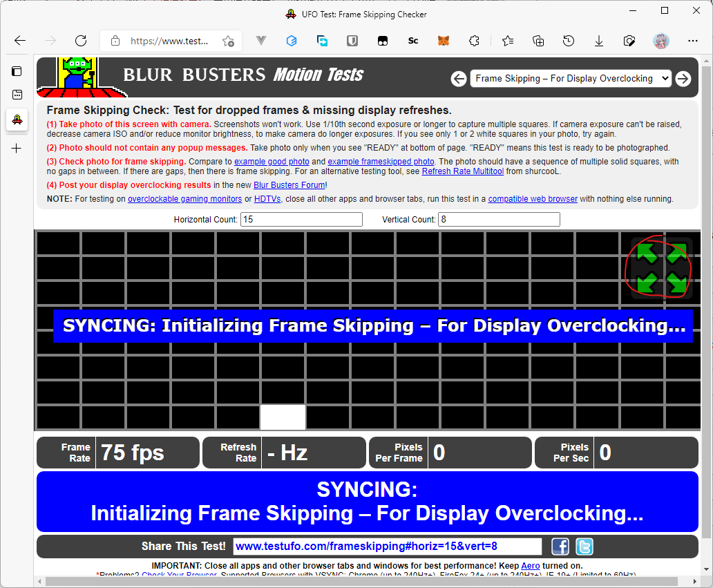Click the next test right arrow button
The height and width of the screenshot is (588, 713).
[x=683, y=79]
